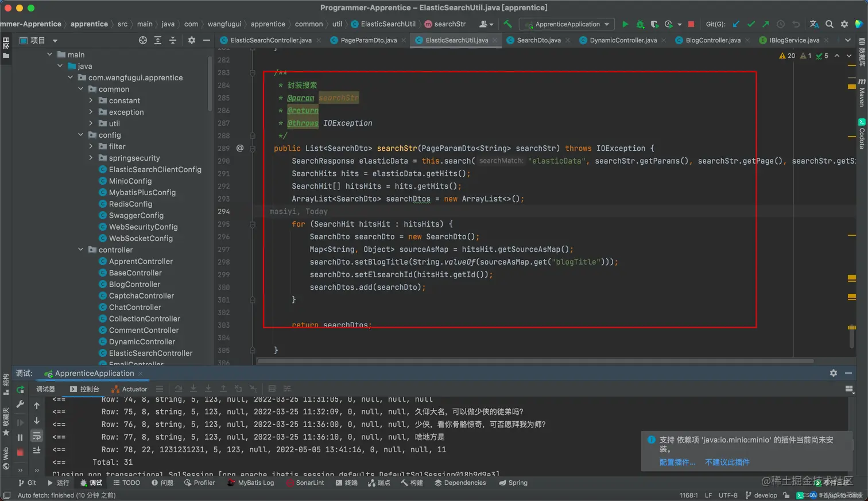The width and height of the screenshot is (868, 501).
Task: Open project panel gear options
Action: 192,40
